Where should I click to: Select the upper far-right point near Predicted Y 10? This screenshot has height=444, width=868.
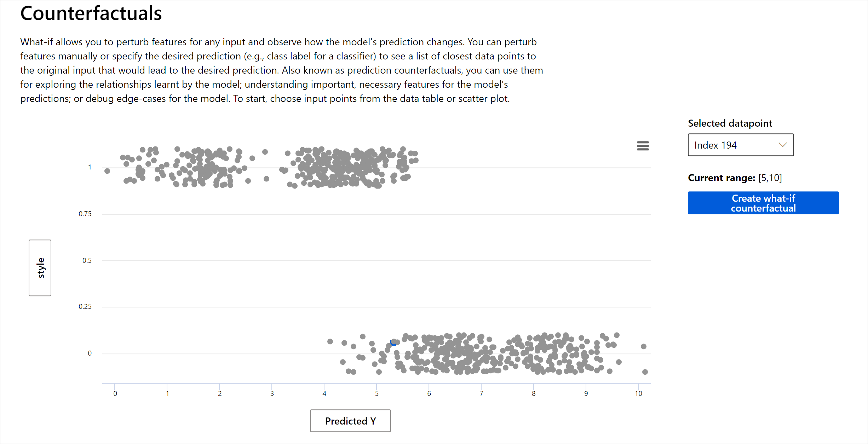coord(643,346)
